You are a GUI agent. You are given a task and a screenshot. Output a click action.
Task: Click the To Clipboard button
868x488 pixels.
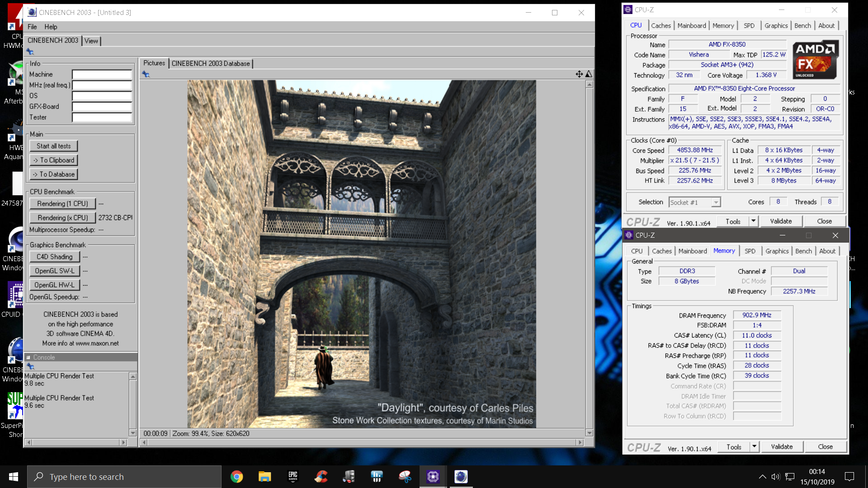tap(54, 160)
